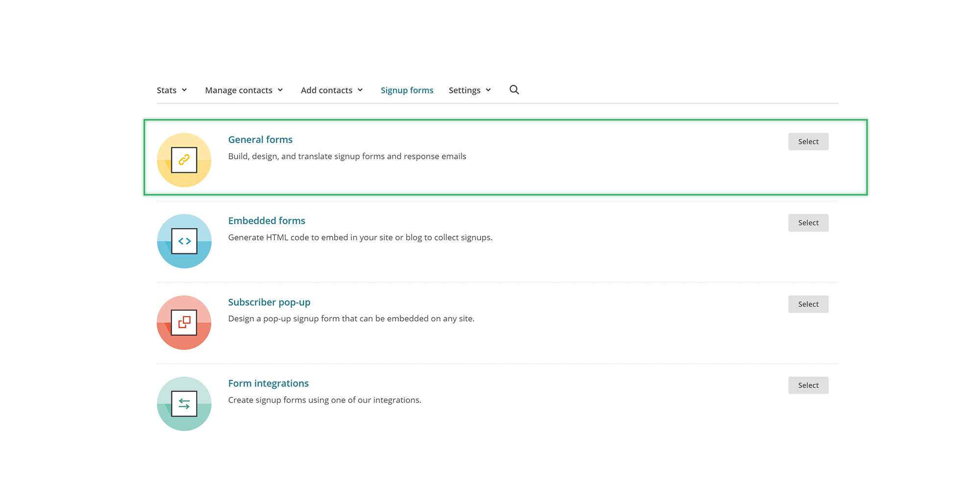980x490 pixels.
Task: Select the Form integrations option button
Action: click(808, 386)
